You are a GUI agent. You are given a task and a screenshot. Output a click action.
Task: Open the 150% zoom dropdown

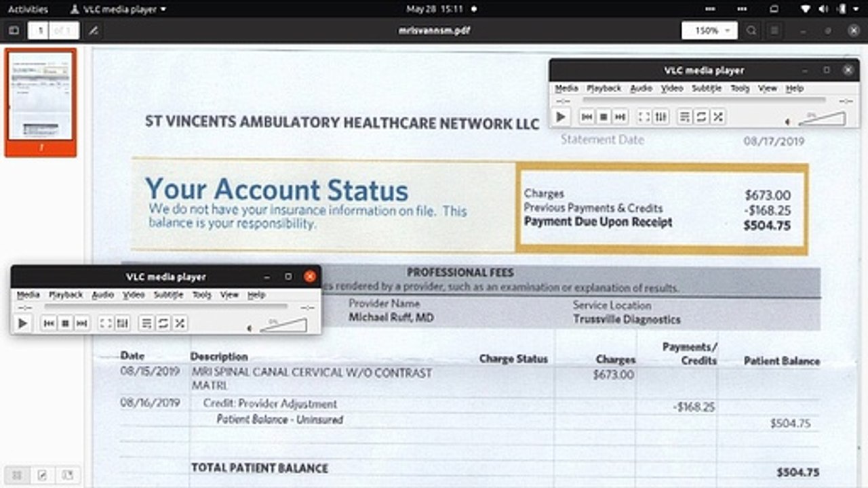click(x=709, y=30)
